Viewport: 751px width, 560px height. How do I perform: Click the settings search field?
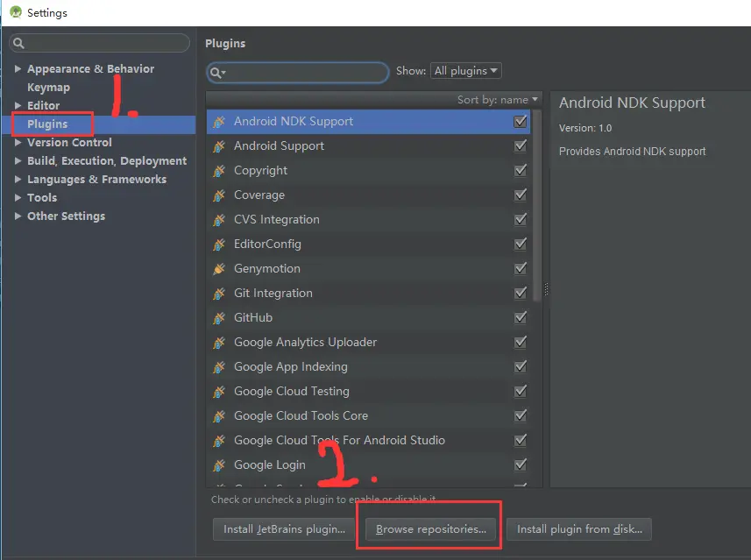click(x=100, y=43)
